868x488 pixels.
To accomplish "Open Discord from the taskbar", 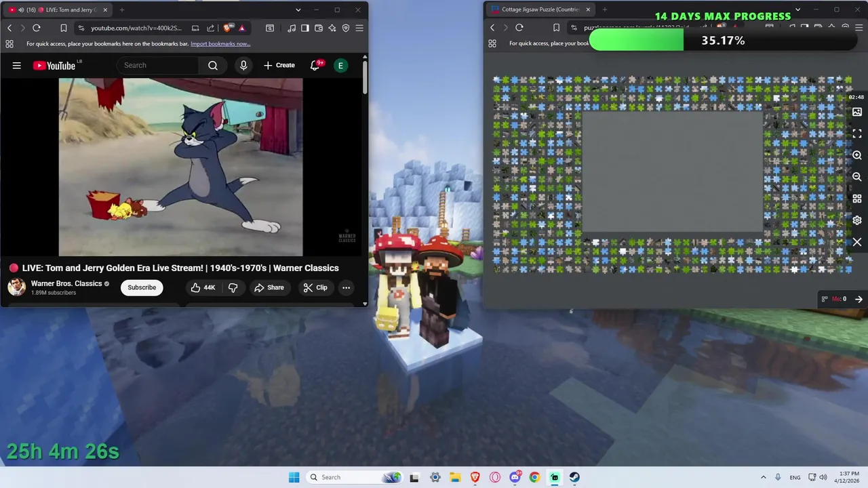I will coord(515,477).
